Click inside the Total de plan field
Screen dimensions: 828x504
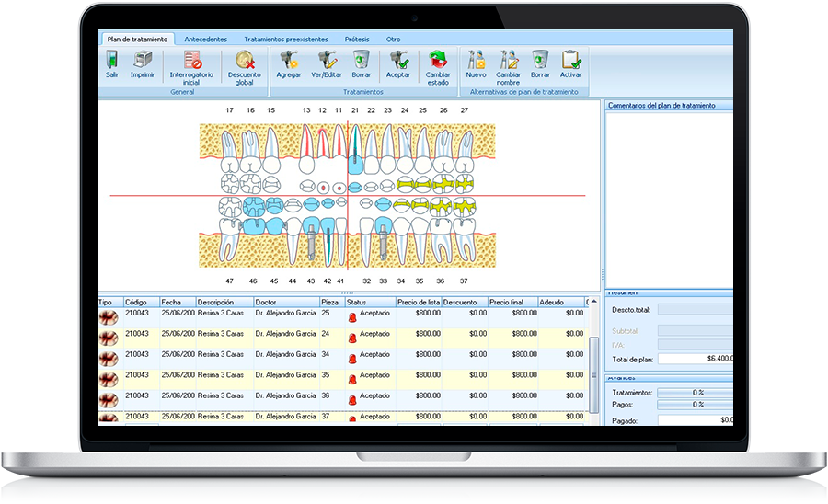pyautogui.click(x=695, y=359)
